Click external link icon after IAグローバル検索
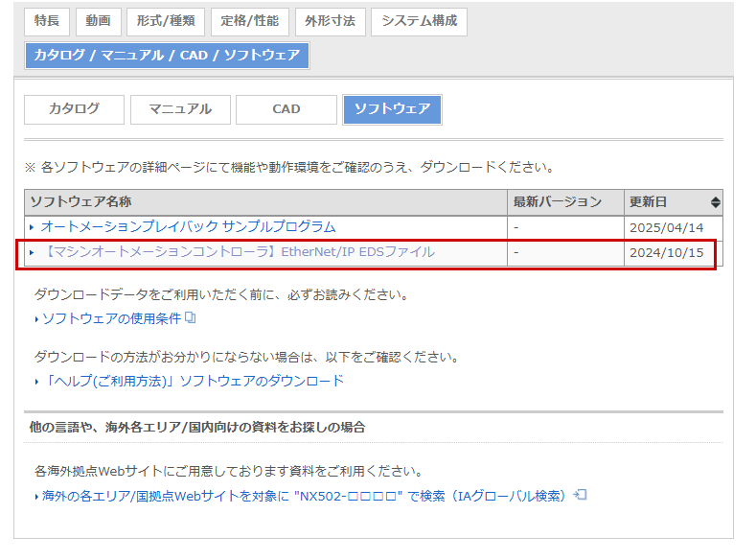 click(x=579, y=496)
